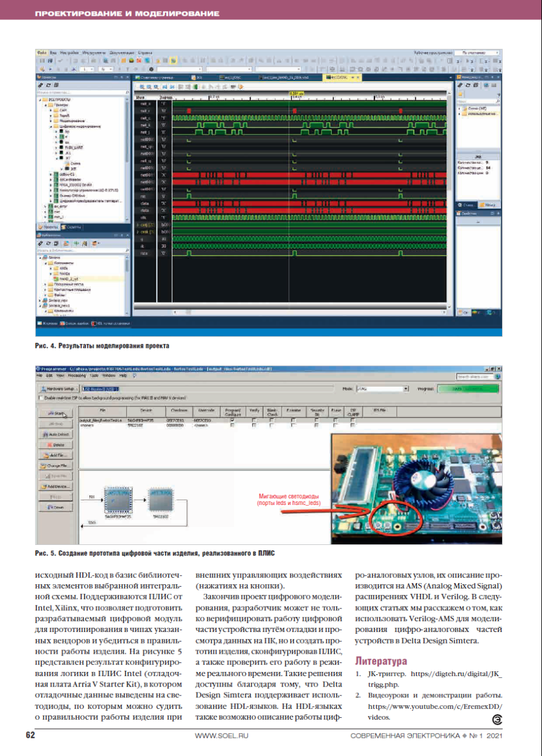Screen dimensions: 542x756
Task: Click the Add File... button
Action: 54,455
